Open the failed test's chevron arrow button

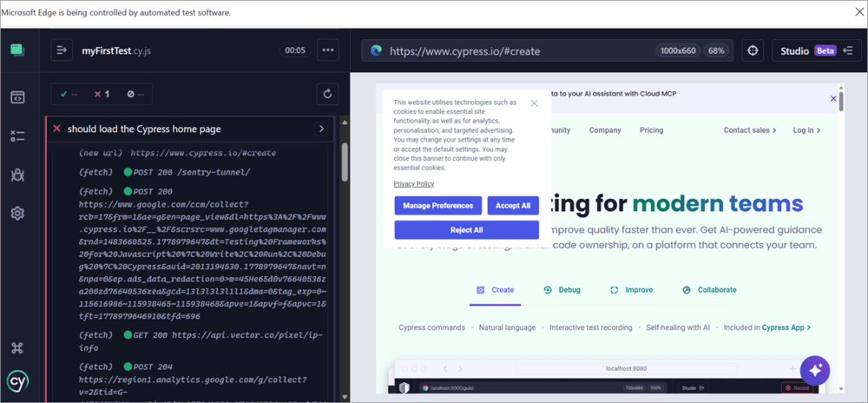pyautogui.click(x=320, y=129)
